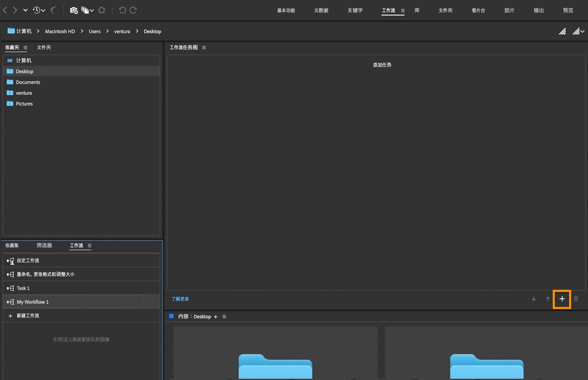Screen dimensions: 588x380
Task: Expand the chevron after Macintosh HD
Action: pos(82,31)
